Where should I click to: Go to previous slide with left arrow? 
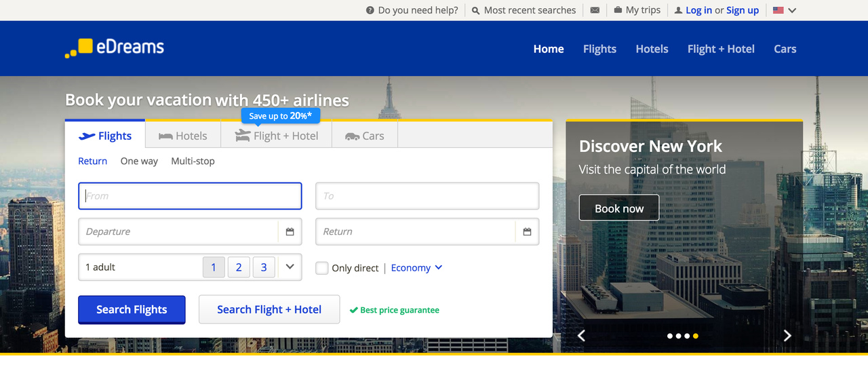point(581,335)
